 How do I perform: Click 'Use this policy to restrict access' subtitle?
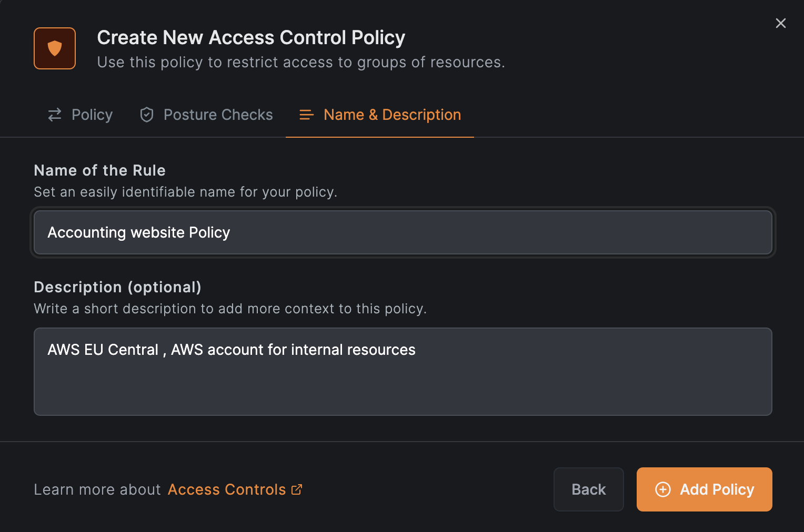coord(301,62)
